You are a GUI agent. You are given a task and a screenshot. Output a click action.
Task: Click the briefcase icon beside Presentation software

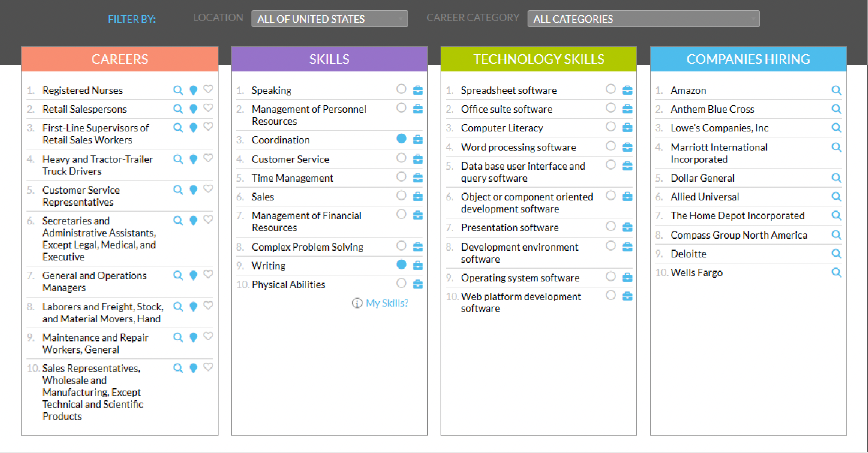coord(627,227)
